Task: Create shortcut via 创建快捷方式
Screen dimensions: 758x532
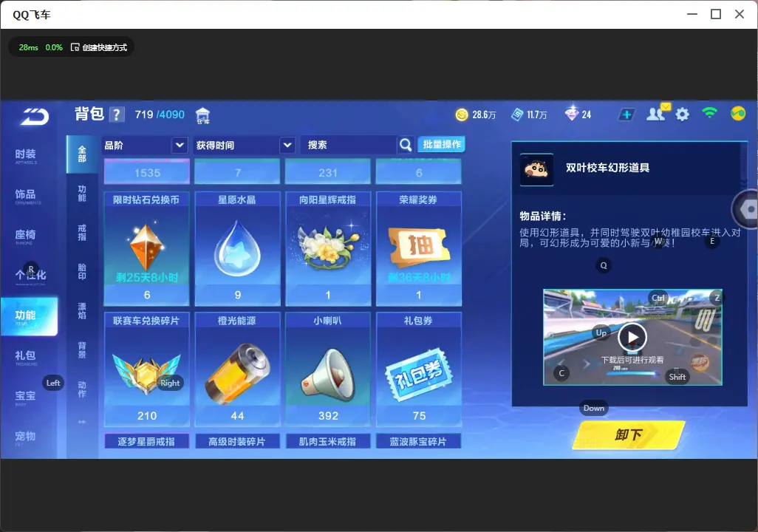Action: (x=99, y=47)
